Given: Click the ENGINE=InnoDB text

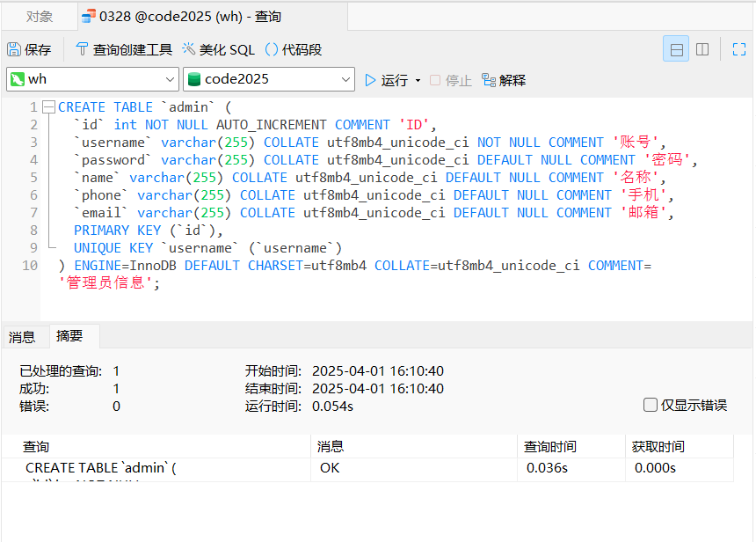Looking at the screenshot, I should 126,266.
